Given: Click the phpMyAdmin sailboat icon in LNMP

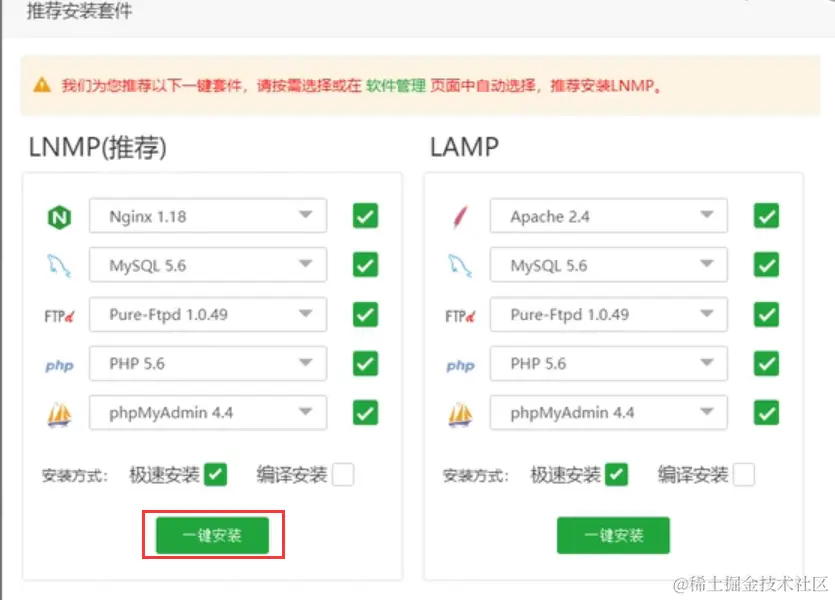Looking at the screenshot, I should (x=59, y=414).
